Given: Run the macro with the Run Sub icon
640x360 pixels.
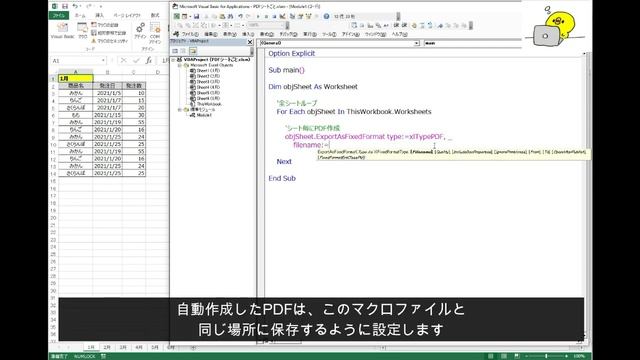Looking at the screenshot, I should pos(258,16).
